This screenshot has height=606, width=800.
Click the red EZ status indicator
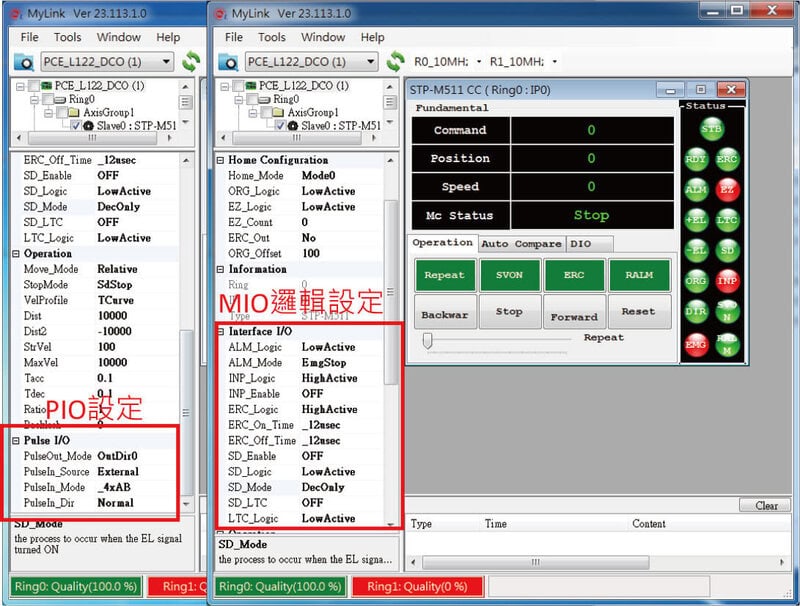coord(727,190)
